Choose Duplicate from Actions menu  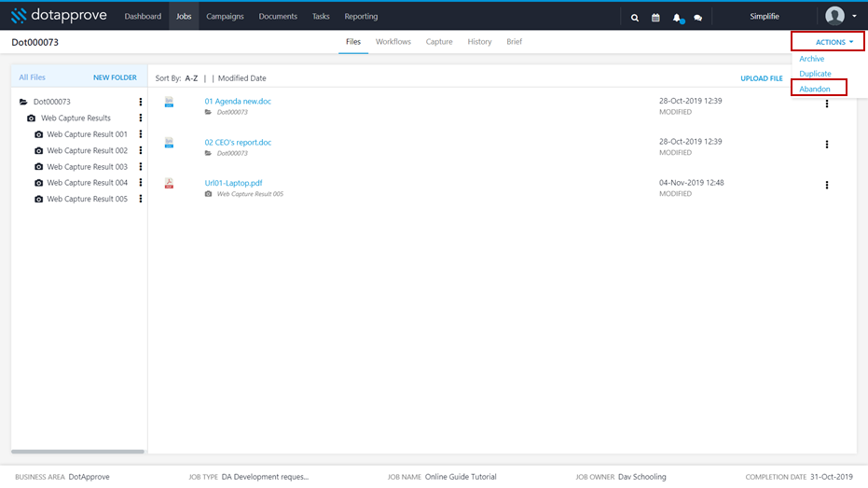click(x=815, y=74)
